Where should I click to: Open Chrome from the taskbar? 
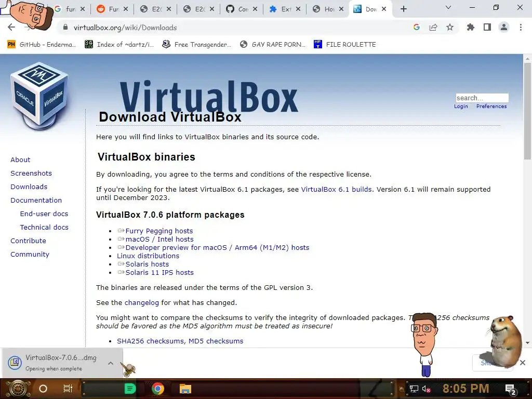pos(158,389)
